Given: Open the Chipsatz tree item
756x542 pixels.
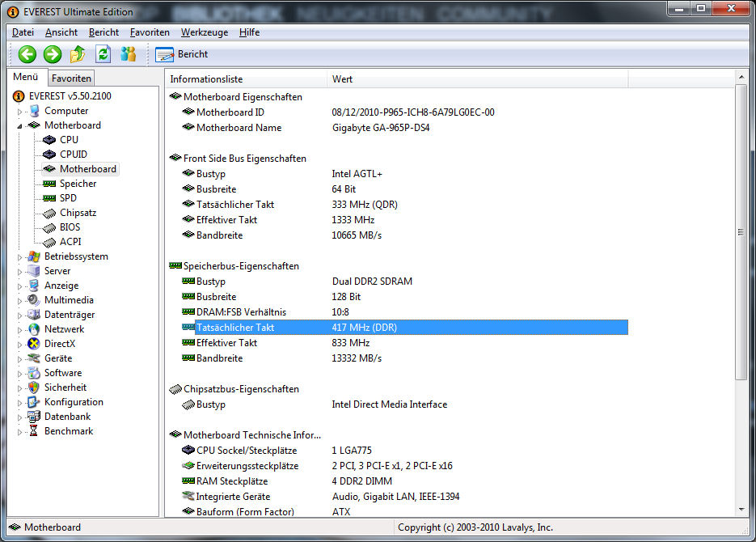Looking at the screenshot, I should click(78, 213).
